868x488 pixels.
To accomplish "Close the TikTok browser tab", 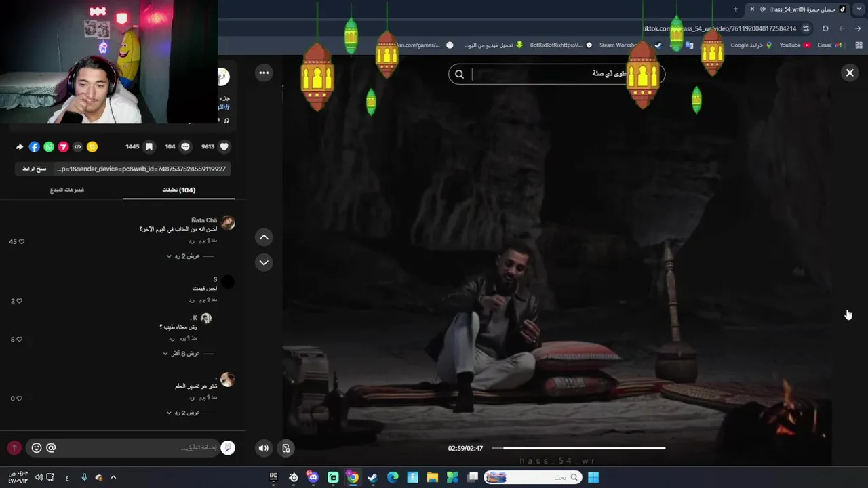I will pos(752,9).
